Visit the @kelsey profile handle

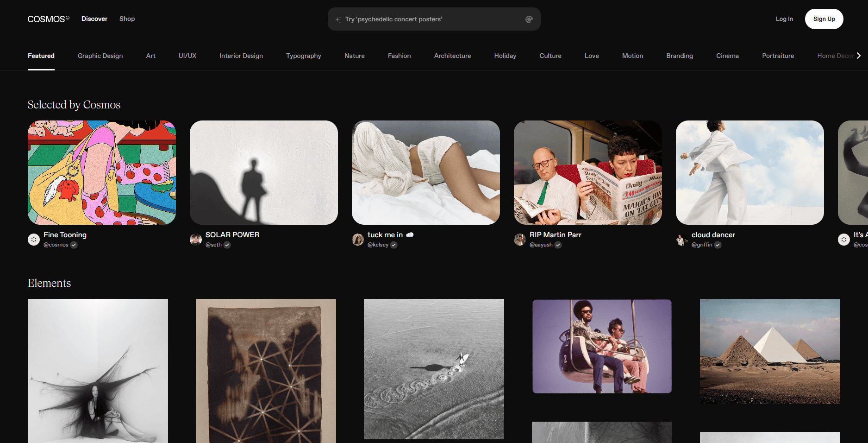(x=378, y=245)
